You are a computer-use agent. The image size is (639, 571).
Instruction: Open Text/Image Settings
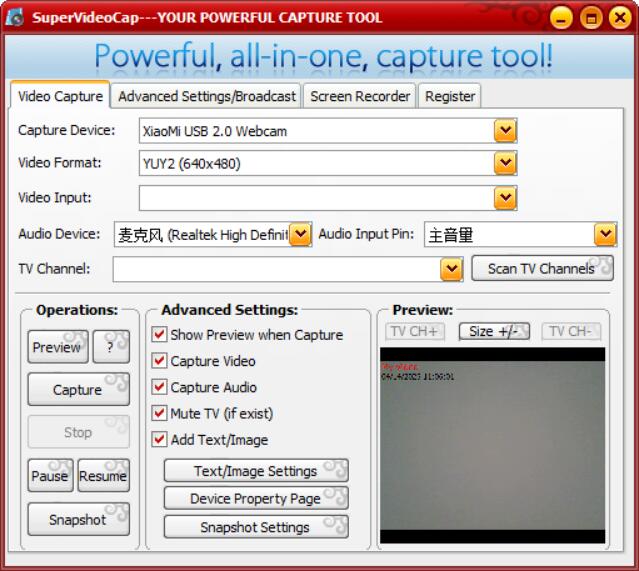256,471
